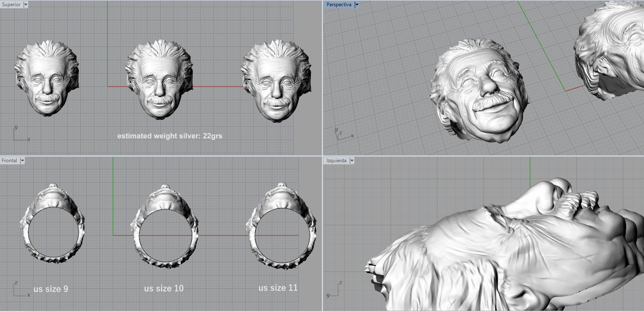Activate the Superior viewport title label
This screenshot has width=644, height=312.
12,5
